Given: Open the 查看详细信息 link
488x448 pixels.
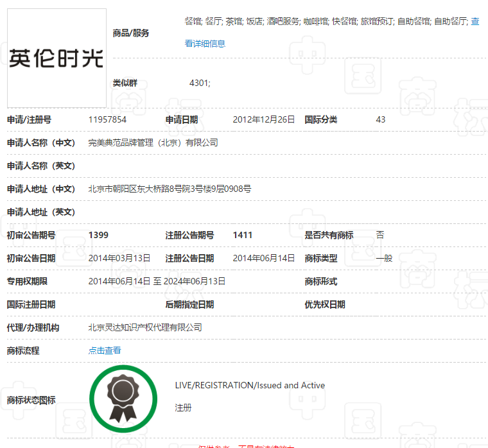Looking at the screenshot, I should 205,44.
